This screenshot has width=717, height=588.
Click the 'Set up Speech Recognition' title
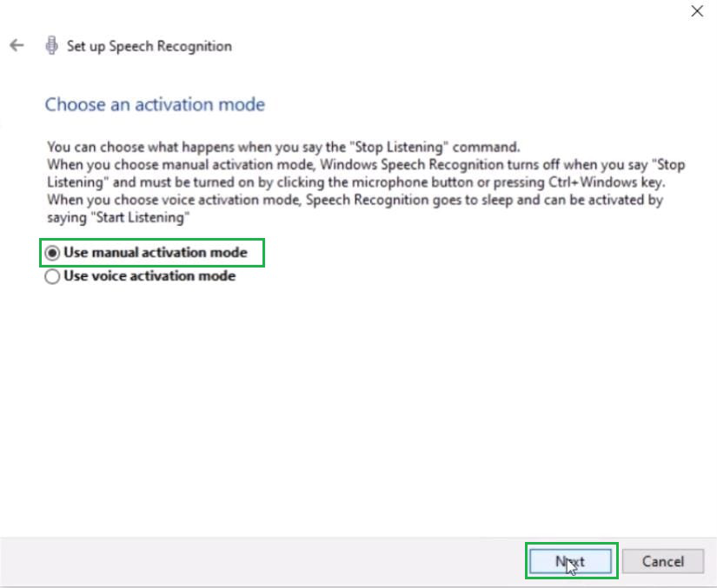pos(149,46)
